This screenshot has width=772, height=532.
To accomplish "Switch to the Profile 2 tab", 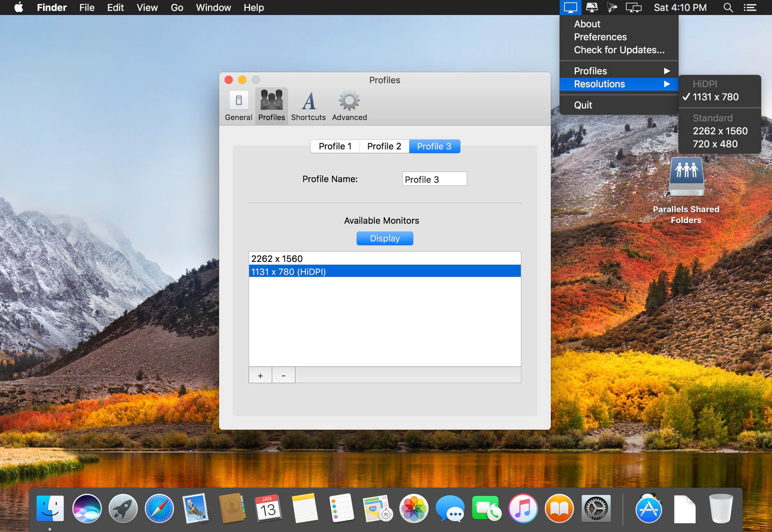I will coord(384,146).
